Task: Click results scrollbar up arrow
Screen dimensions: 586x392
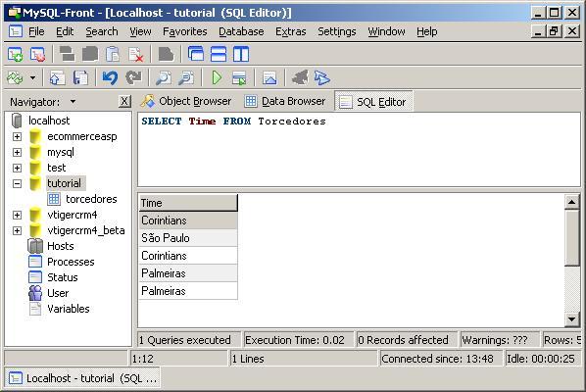Action: point(572,202)
